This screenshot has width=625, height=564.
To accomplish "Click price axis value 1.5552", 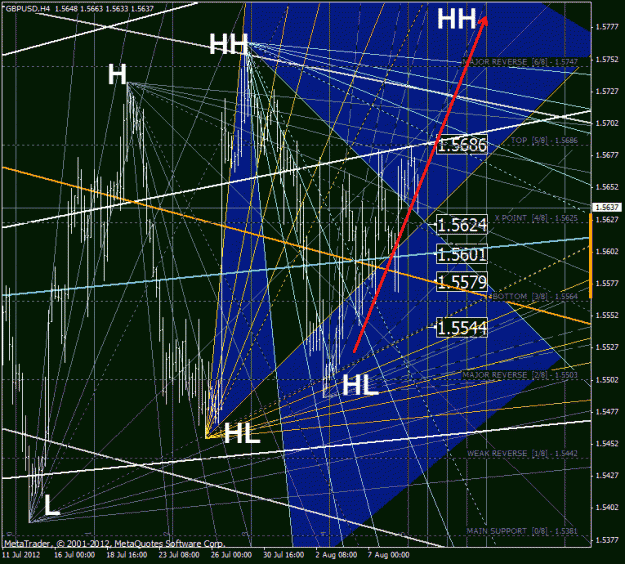I will [607, 315].
